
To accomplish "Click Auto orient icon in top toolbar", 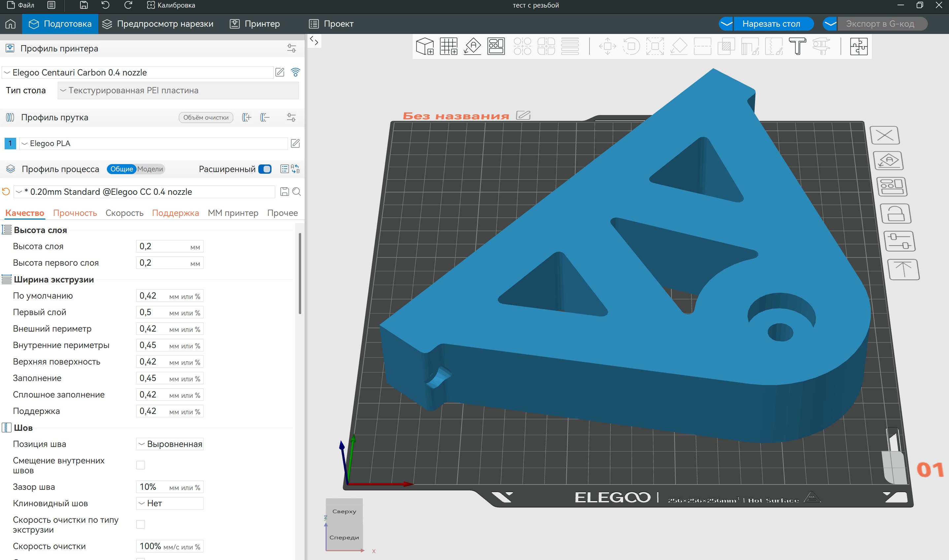I will (472, 46).
